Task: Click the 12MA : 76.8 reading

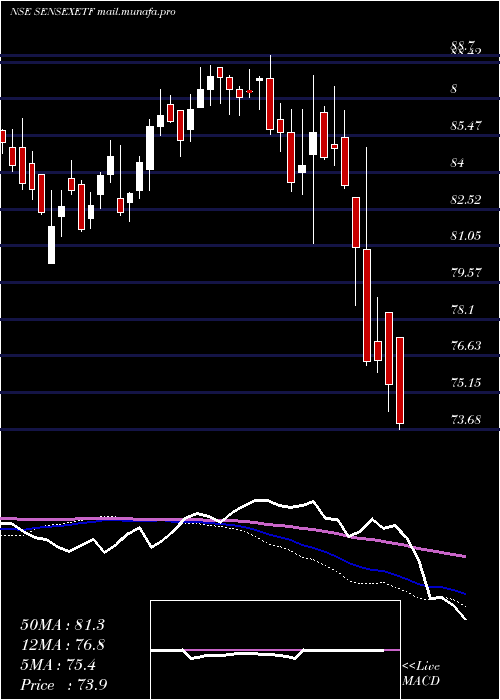Action: click(62, 646)
